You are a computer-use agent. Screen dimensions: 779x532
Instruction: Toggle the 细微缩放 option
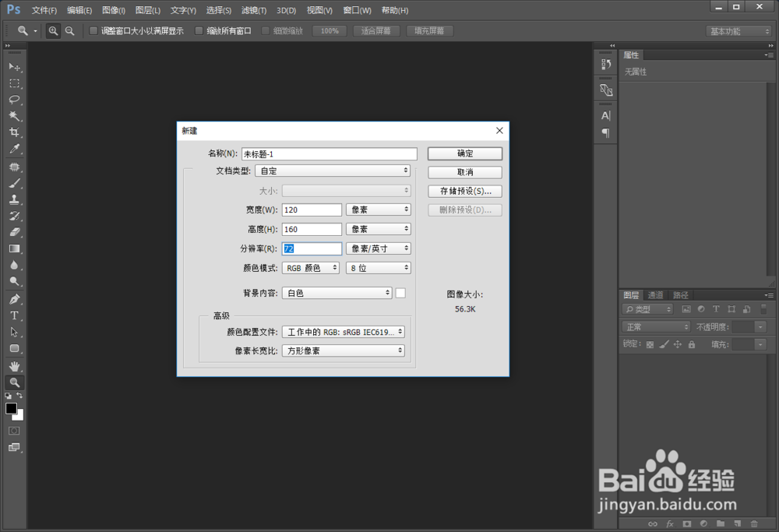point(265,30)
